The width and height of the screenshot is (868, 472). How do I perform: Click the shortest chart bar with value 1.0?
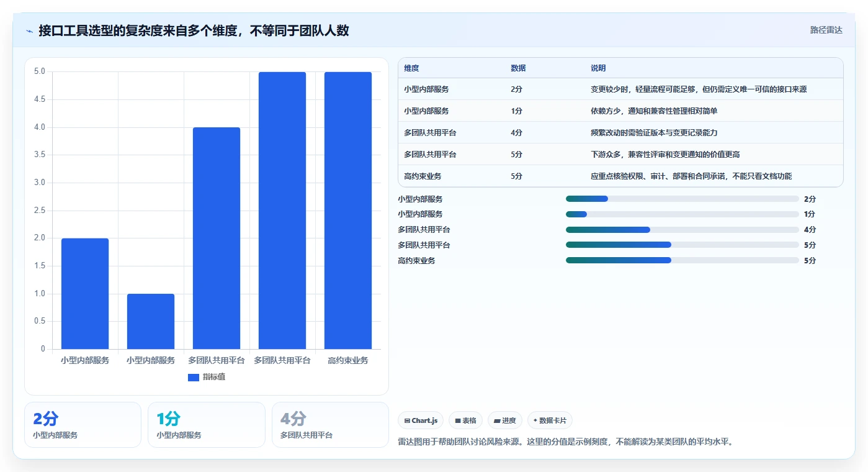151,321
